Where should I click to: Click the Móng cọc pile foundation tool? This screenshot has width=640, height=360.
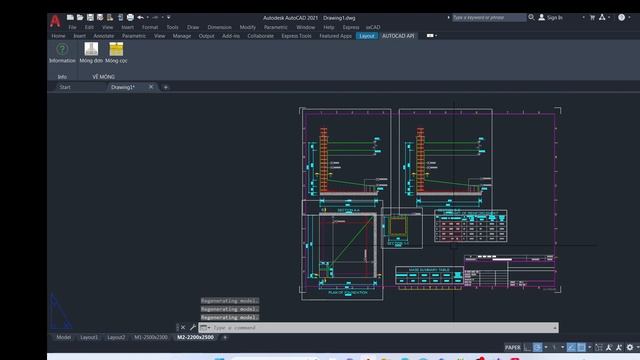[x=116, y=53]
